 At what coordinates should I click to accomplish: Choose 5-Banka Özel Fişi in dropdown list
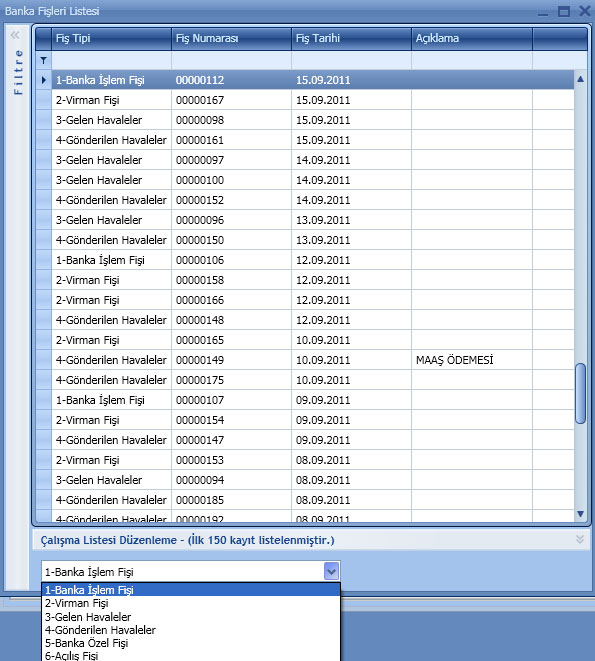click(x=191, y=643)
